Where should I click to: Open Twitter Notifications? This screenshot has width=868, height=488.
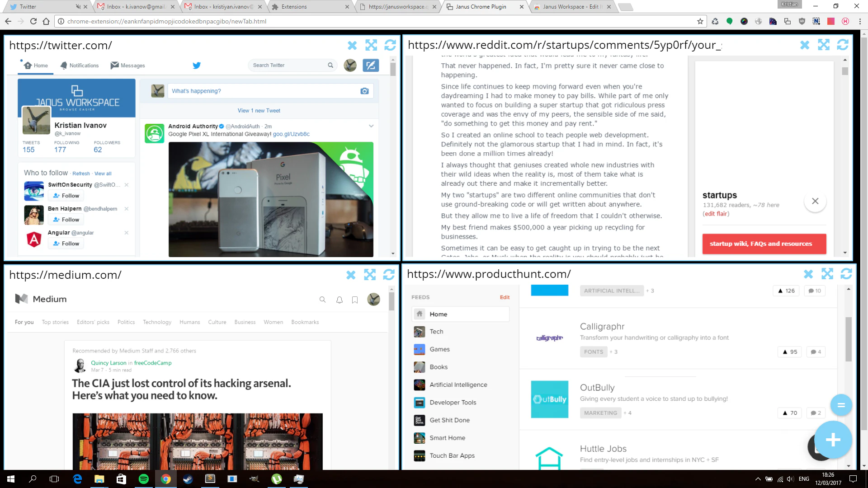tap(79, 66)
